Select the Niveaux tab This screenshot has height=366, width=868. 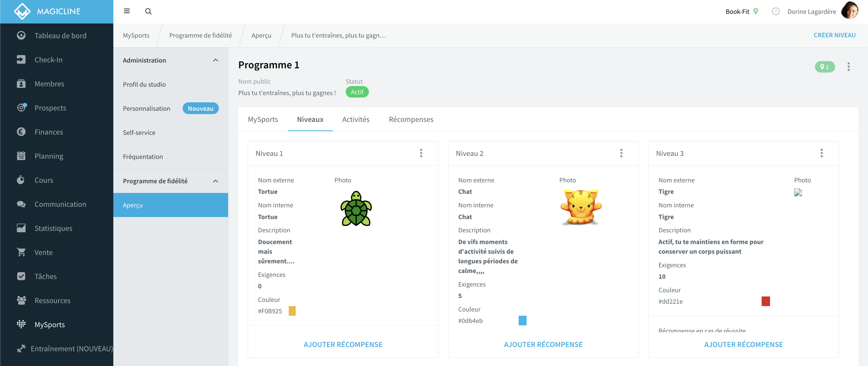[x=310, y=119]
